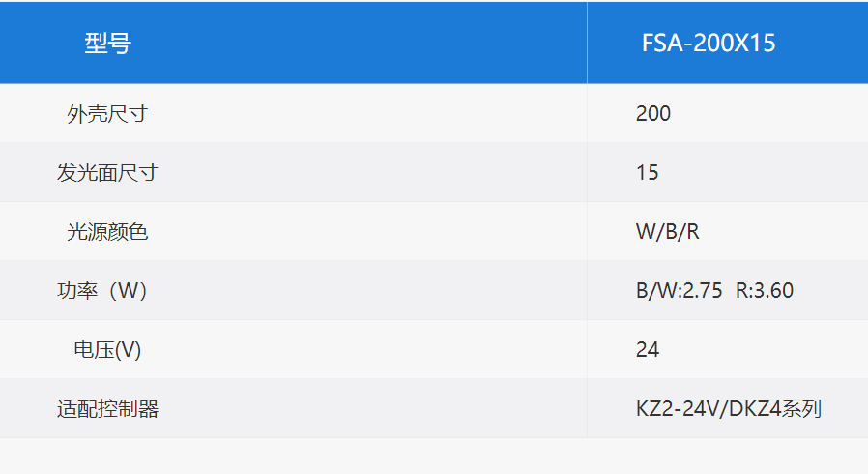Click the 发光面尺寸 label
Image resolution: width=868 pixels, height=474 pixels.
tap(107, 173)
